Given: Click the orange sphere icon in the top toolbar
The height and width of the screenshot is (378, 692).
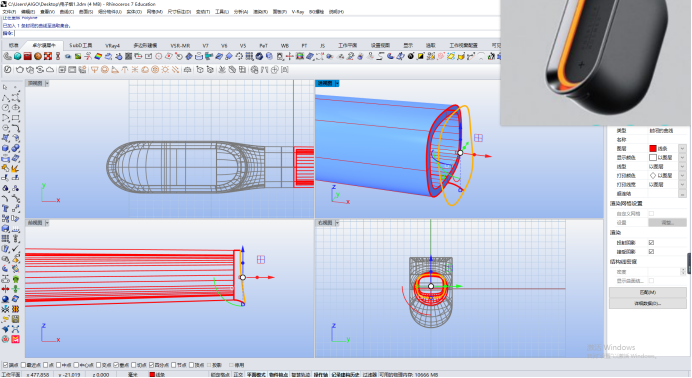Looking at the screenshot, I should pyautogui.click(x=38, y=56).
